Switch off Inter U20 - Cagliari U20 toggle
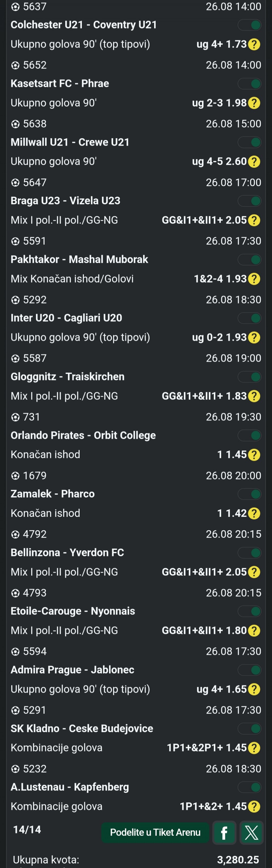The width and height of the screenshot is (272, 868). tap(249, 318)
